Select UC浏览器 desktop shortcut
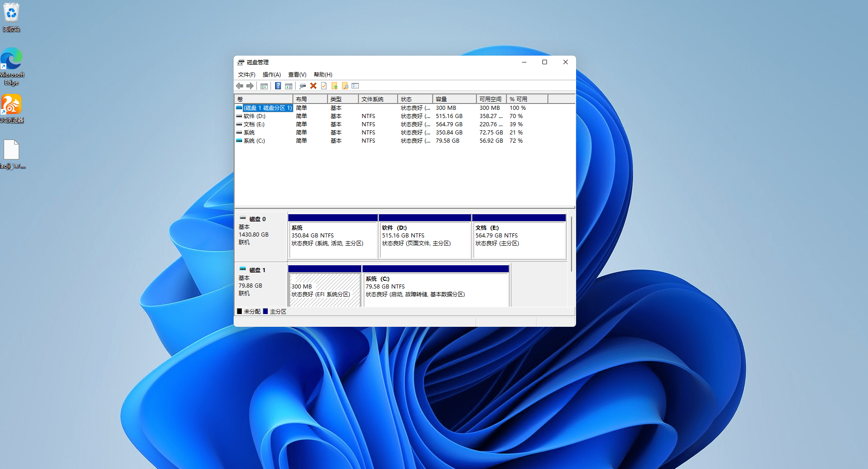The height and width of the screenshot is (469, 868). (11, 109)
